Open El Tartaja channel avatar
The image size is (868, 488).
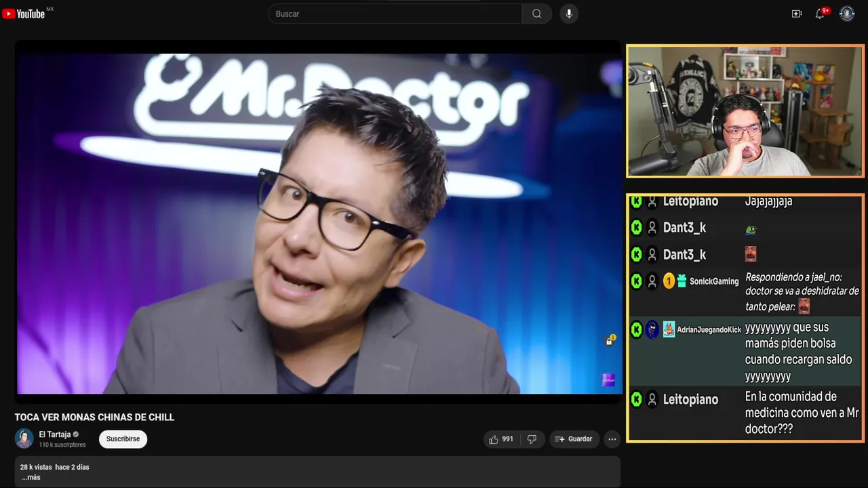[24, 439]
